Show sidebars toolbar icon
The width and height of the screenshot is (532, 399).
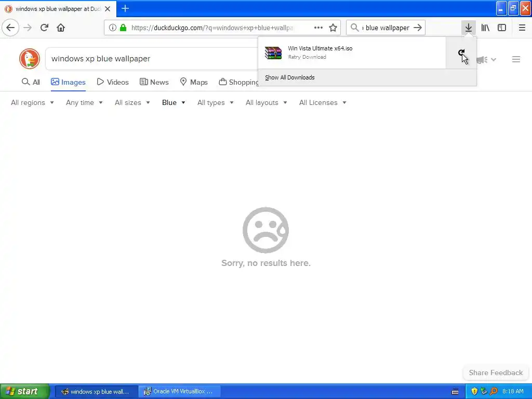click(502, 28)
